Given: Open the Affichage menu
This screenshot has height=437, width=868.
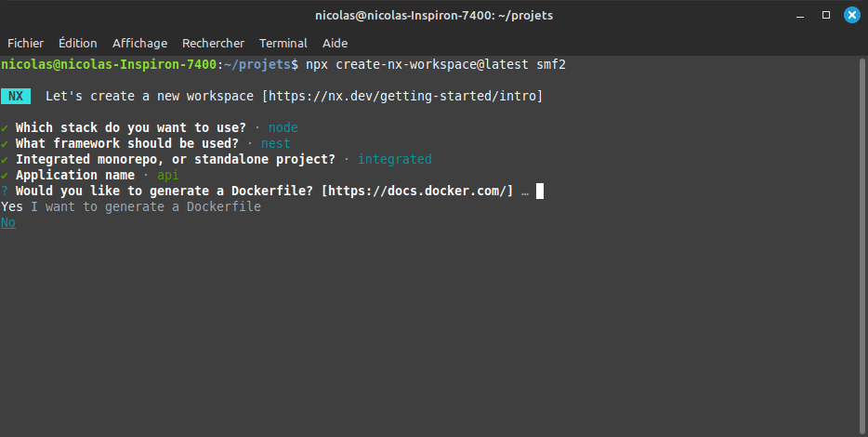Looking at the screenshot, I should pos(139,43).
